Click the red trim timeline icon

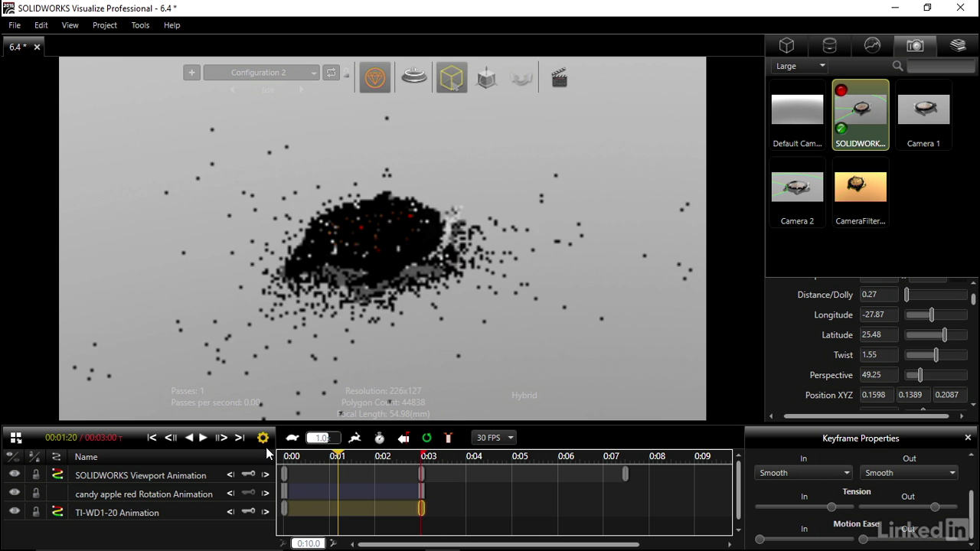(449, 438)
